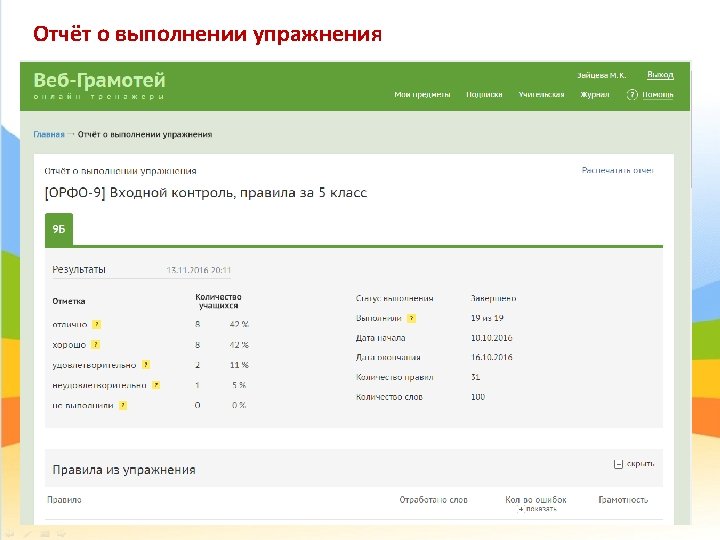
Task: Click 5 % in неудовлетворительно row
Action: [x=239, y=385]
